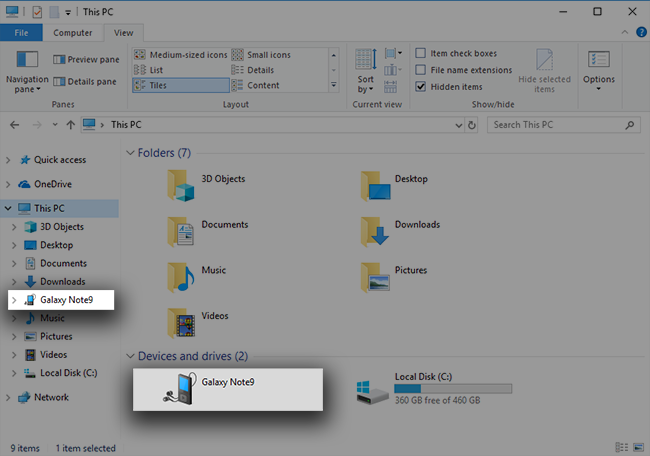650x456 pixels.
Task: Select the View ribbon tab
Action: [124, 33]
